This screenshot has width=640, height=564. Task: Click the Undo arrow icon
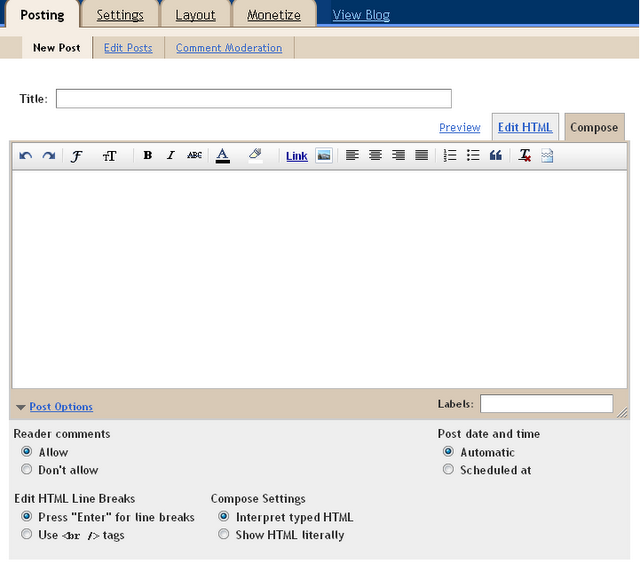click(26, 156)
